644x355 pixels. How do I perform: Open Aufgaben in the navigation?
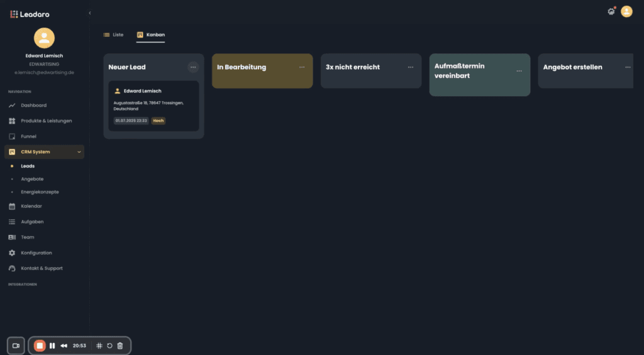click(x=45, y=222)
